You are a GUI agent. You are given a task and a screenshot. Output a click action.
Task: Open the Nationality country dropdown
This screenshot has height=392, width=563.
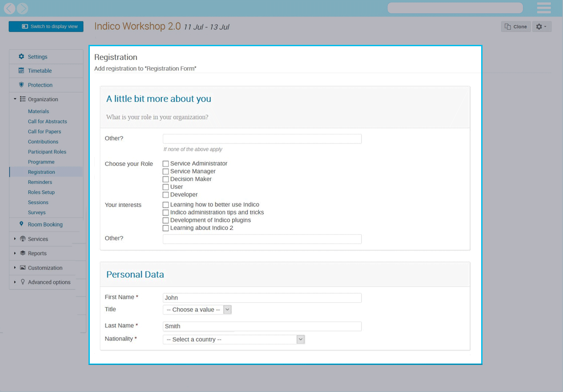click(x=233, y=340)
